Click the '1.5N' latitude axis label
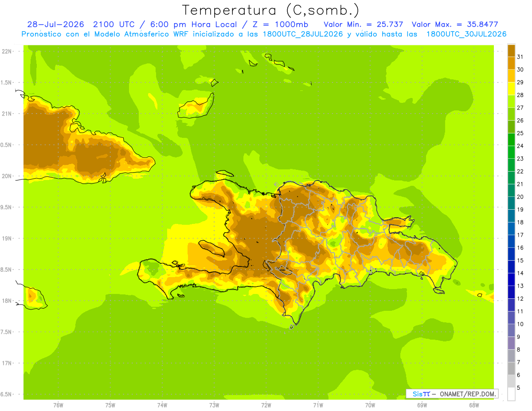Viewport: 532px width, 411px height. [7, 82]
